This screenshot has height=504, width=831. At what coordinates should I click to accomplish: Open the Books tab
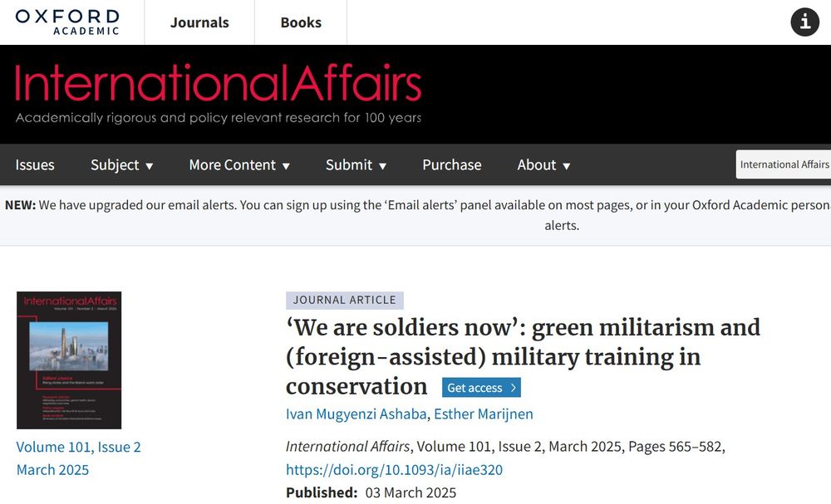click(301, 22)
